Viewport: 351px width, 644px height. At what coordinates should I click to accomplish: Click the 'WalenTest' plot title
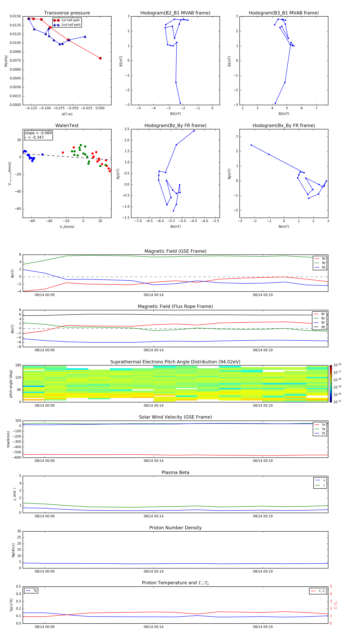[x=67, y=125]
